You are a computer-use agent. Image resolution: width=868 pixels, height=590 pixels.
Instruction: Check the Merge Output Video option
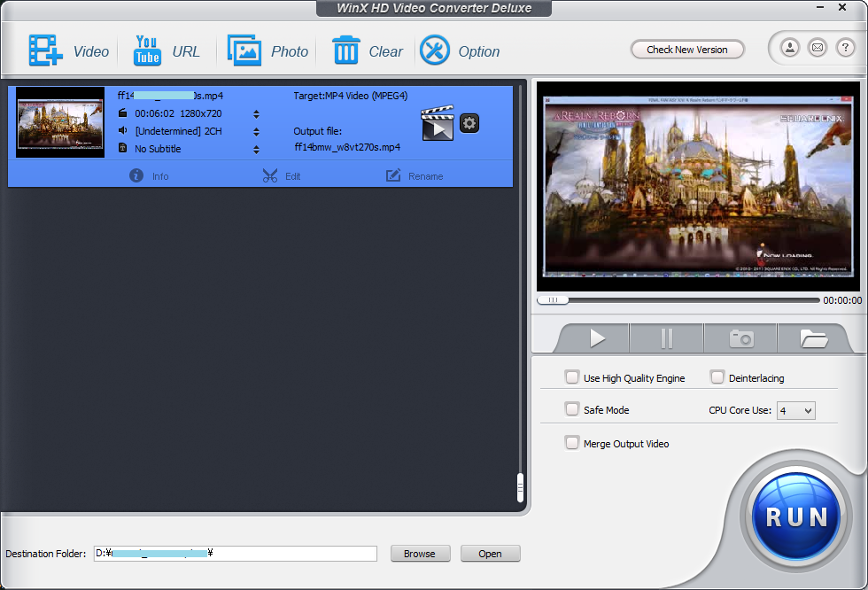tap(572, 443)
